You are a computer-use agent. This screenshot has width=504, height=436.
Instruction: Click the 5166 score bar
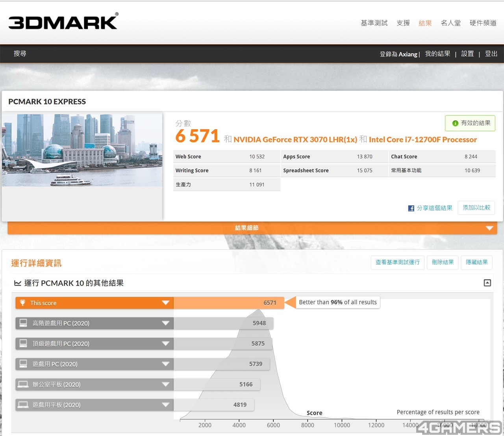pos(217,384)
